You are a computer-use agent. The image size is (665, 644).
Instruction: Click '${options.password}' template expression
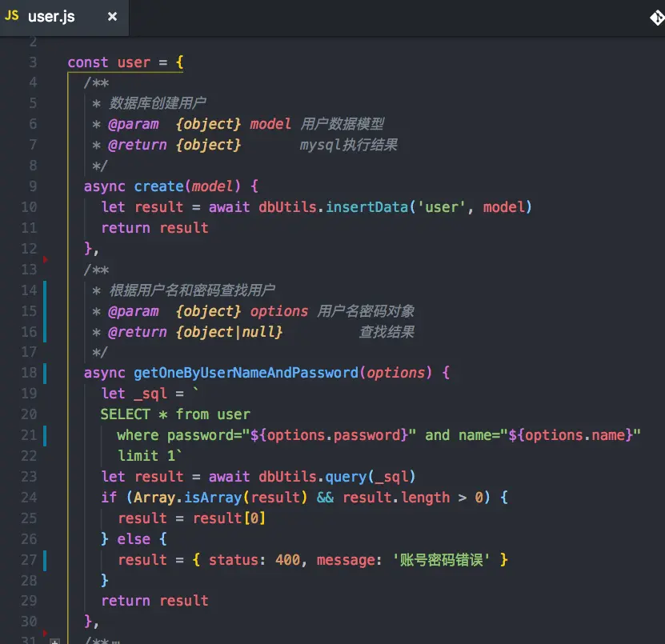pyautogui.click(x=330, y=435)
